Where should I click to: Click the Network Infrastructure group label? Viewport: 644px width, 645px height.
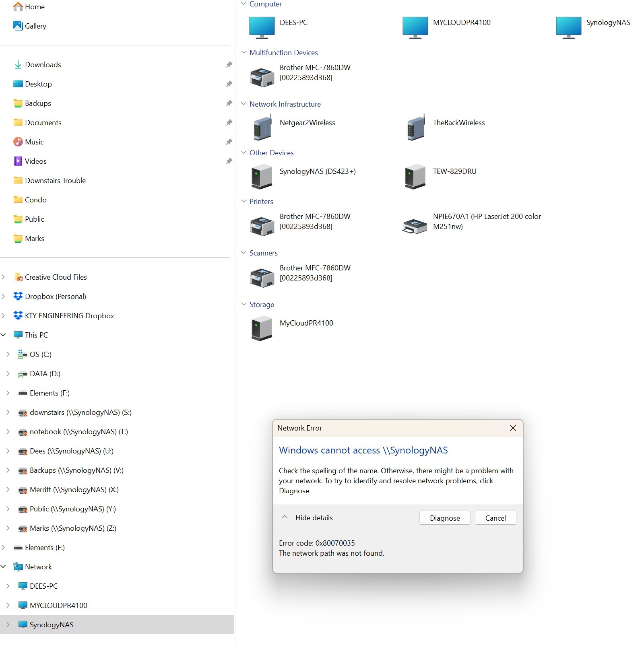[285, 104]
